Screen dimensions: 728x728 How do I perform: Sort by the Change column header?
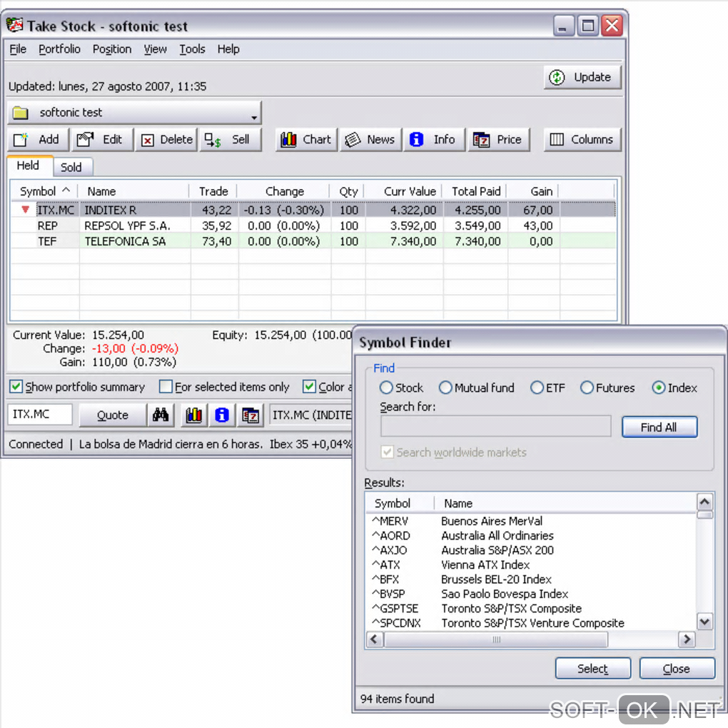pyautogui.click(x=283, y=191)
